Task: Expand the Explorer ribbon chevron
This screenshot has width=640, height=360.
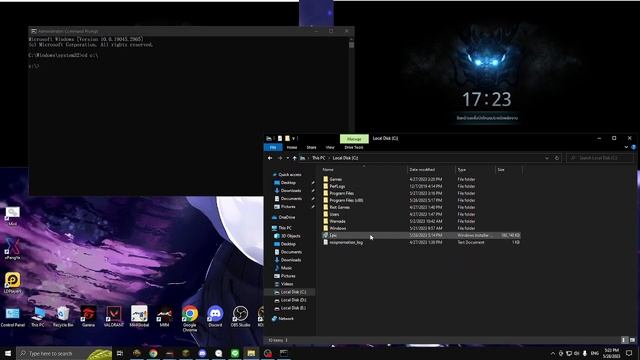Action: click(626, 147)
